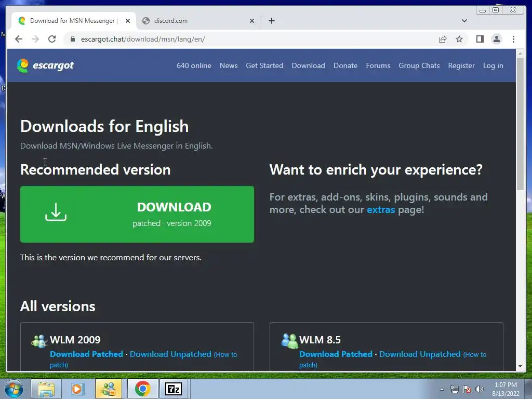Open the Action Center flag icon

pos(467,389)
